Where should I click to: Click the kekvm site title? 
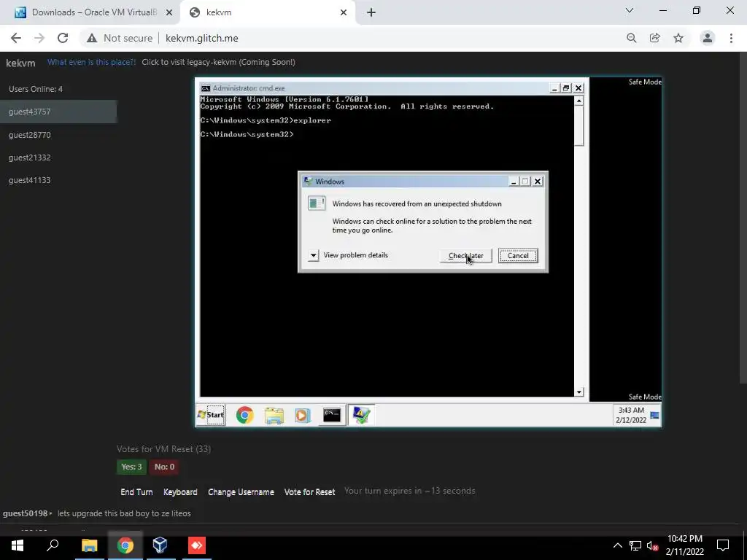click(x=20, y=63)
